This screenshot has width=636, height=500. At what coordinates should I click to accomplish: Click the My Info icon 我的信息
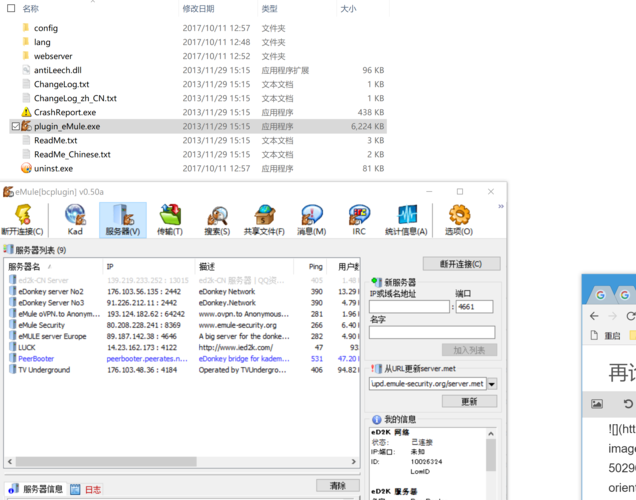377,419
